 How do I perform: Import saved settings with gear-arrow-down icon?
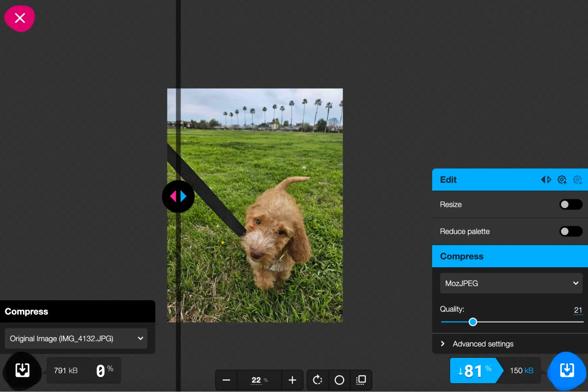click(x=577, y=180)
